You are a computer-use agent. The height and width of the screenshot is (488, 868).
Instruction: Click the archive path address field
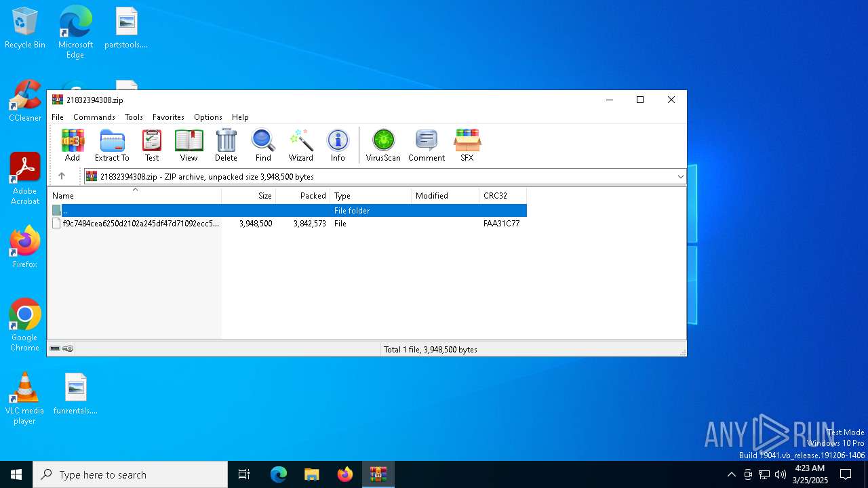(x=384, y=177)
